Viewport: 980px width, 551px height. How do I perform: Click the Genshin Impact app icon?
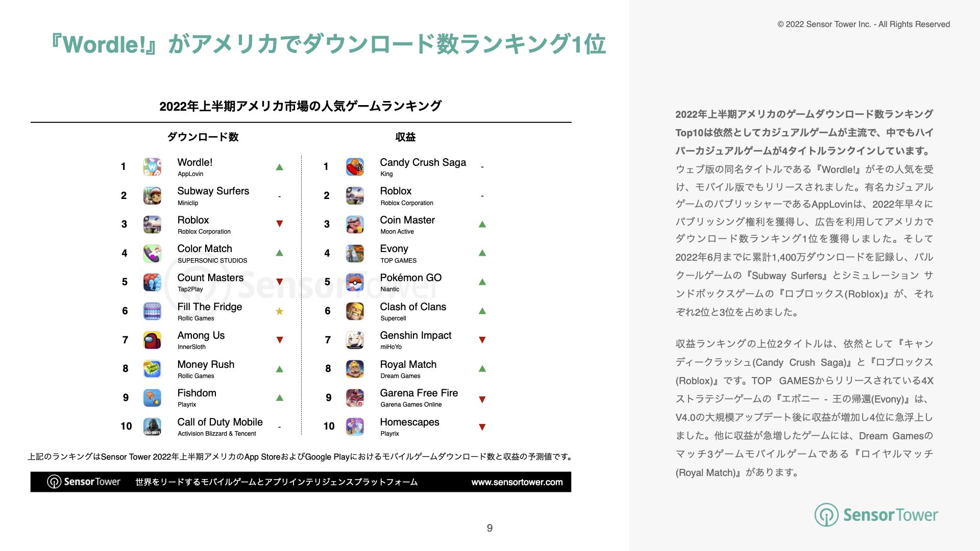click(x=355, y=340)
